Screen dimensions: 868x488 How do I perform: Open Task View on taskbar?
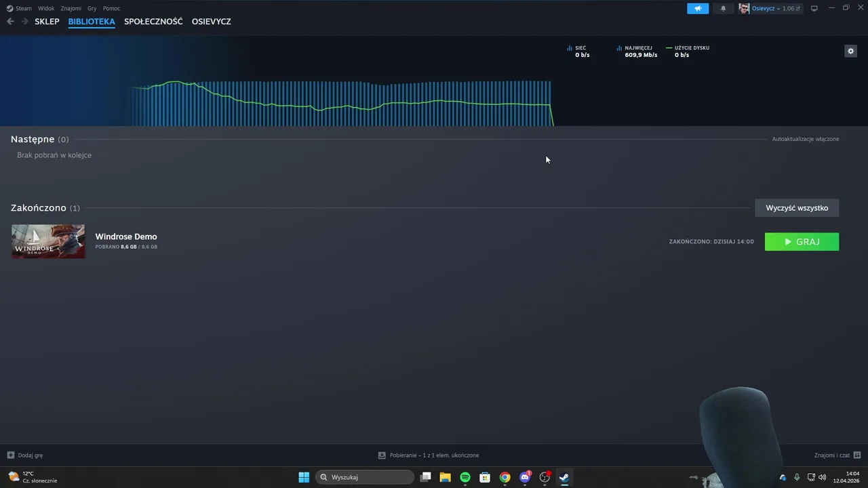coord(426,477)
